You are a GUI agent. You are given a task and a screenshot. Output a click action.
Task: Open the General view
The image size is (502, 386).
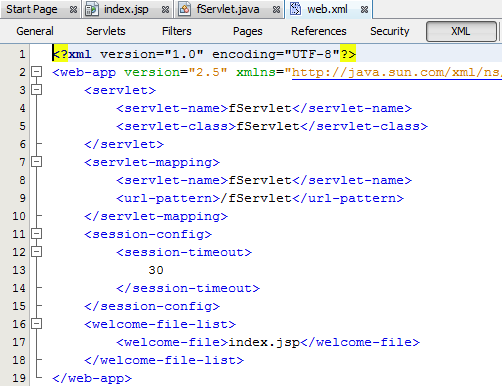pos(35,31)
